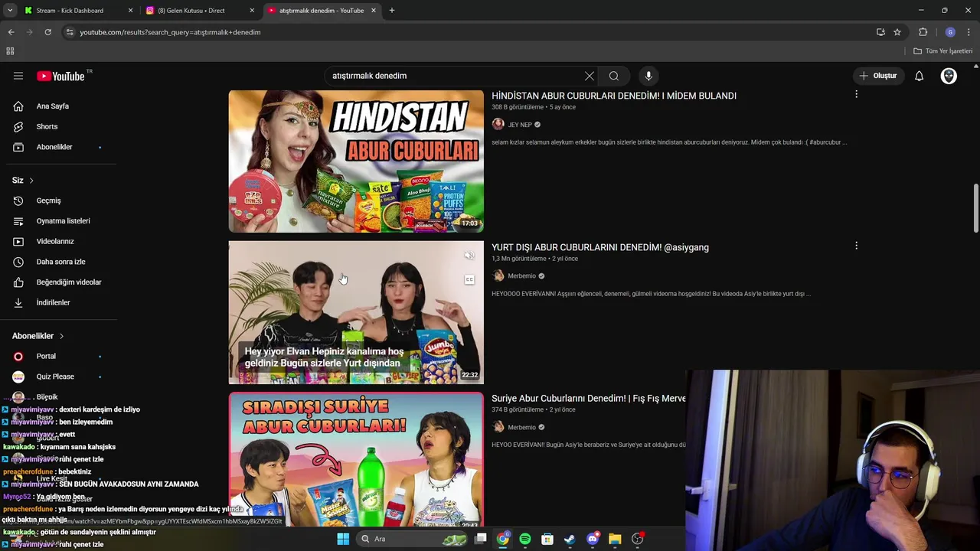Click the Chrome install app icon in address bar
Image resolution: width=980 pixels, height=551 pixels.
[880, 32]
